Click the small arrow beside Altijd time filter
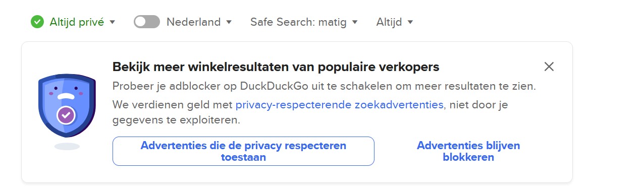The height and width of the screenshot is (194, 644). tap(410, 22)
